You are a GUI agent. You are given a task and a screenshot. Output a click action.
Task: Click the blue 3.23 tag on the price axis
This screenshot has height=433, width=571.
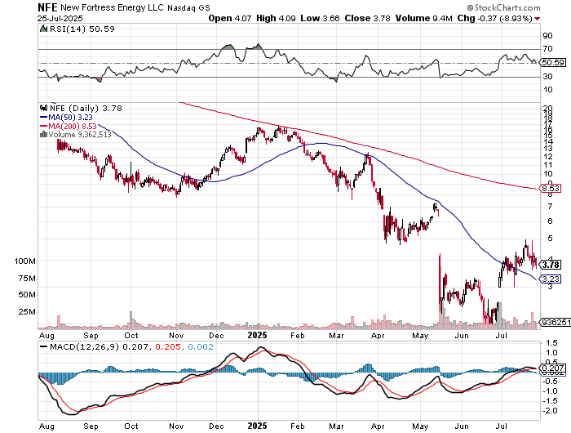coord(551,279)
